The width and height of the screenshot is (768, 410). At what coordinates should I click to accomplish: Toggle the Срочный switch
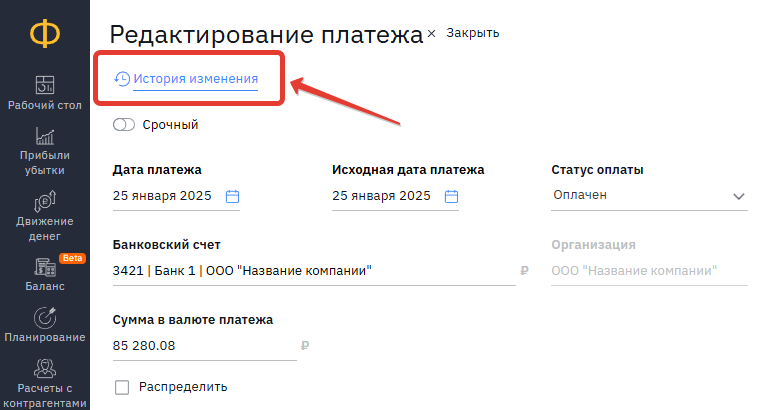(x=124, y=124)
